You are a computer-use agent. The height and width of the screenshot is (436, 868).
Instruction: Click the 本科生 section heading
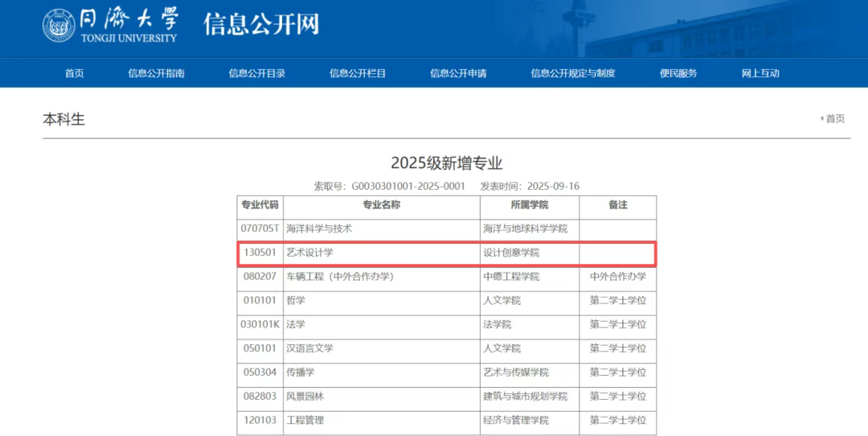[x=63, y=119]
